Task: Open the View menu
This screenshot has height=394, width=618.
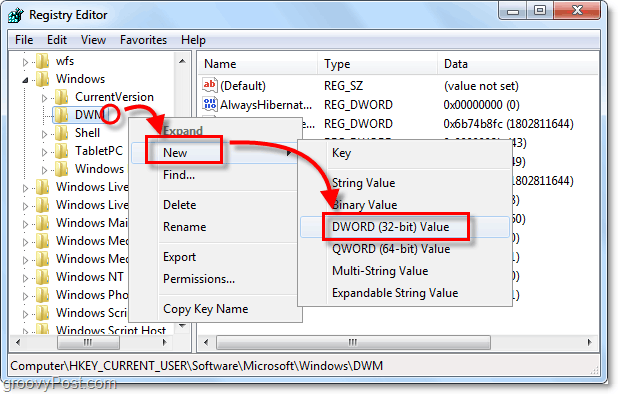Action: coord(93,40)
